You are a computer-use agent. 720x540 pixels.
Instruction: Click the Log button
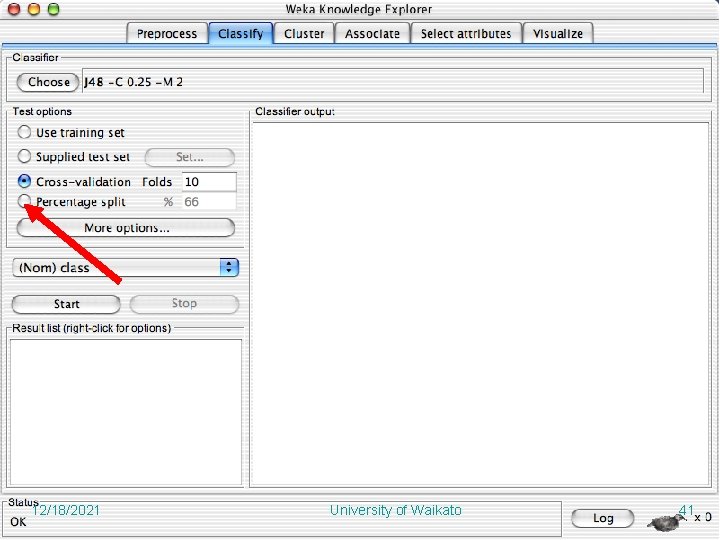point(603,518)
